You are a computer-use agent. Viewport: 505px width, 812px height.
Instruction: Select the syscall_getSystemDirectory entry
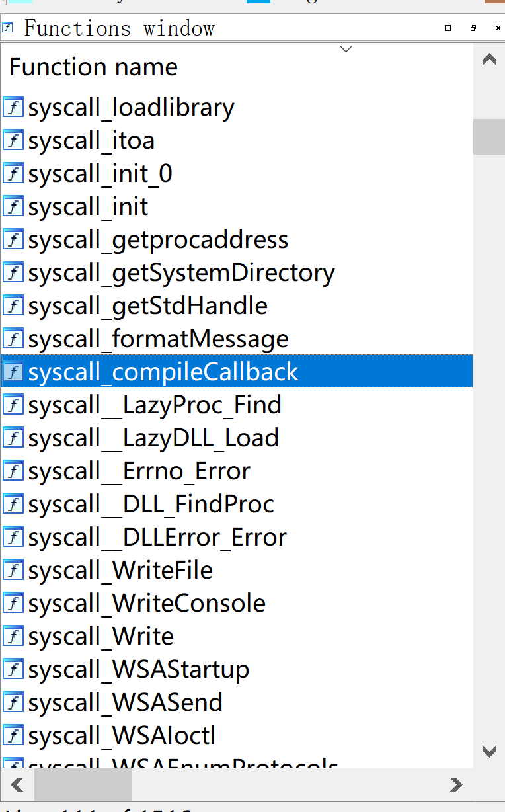(237, 272)
